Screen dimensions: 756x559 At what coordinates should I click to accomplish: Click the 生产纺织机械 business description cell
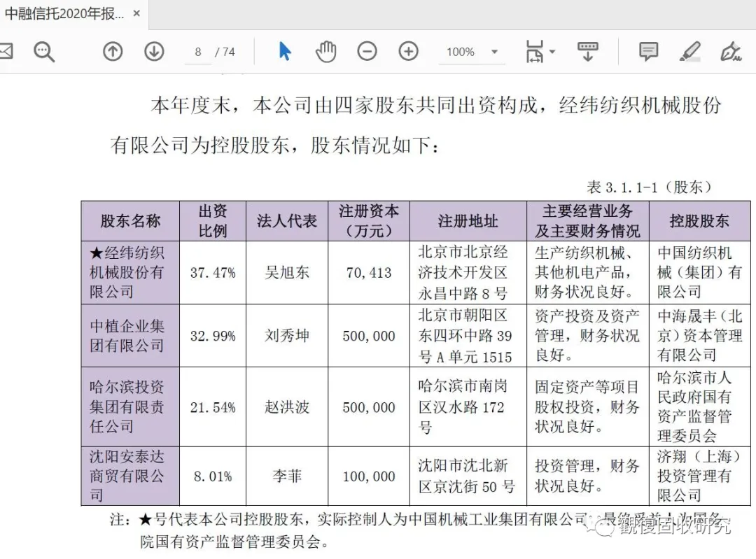[x=588, y=272]
